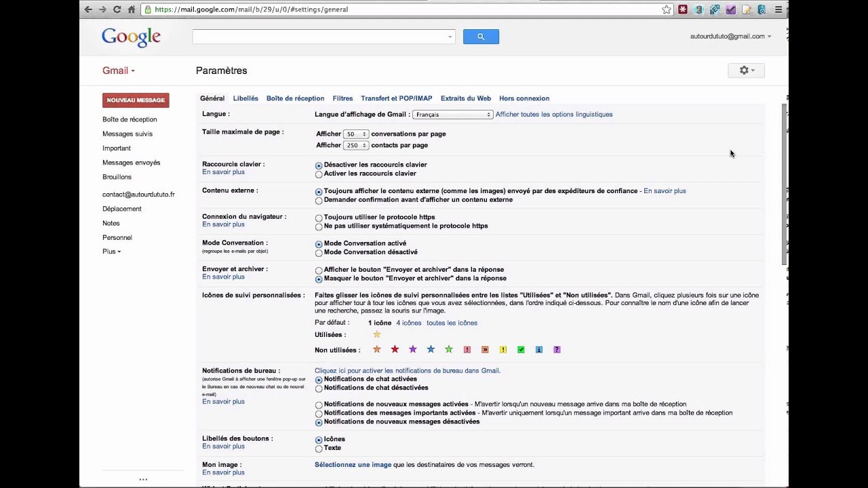
Task: Select Mode Conversation désactivé
Action: click(x=319, y=253)
